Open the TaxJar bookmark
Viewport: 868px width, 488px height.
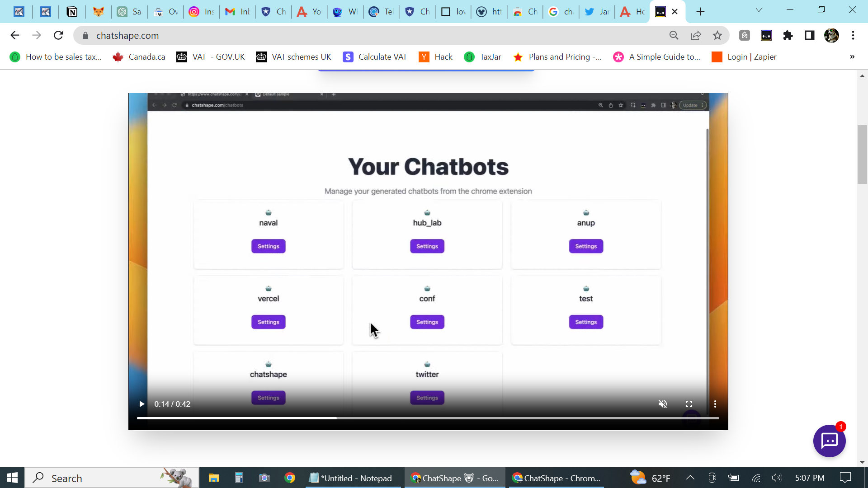[x=483, y=57]
